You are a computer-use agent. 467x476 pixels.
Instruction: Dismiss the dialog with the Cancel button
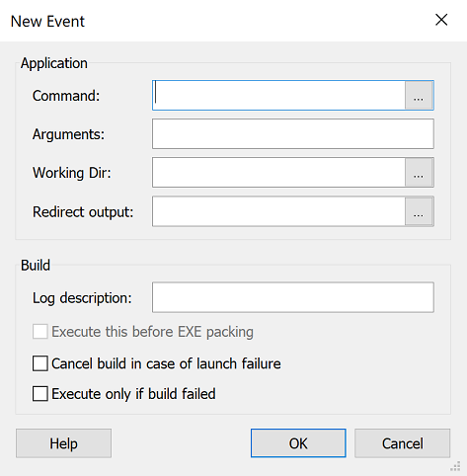(x=402, y=443)
